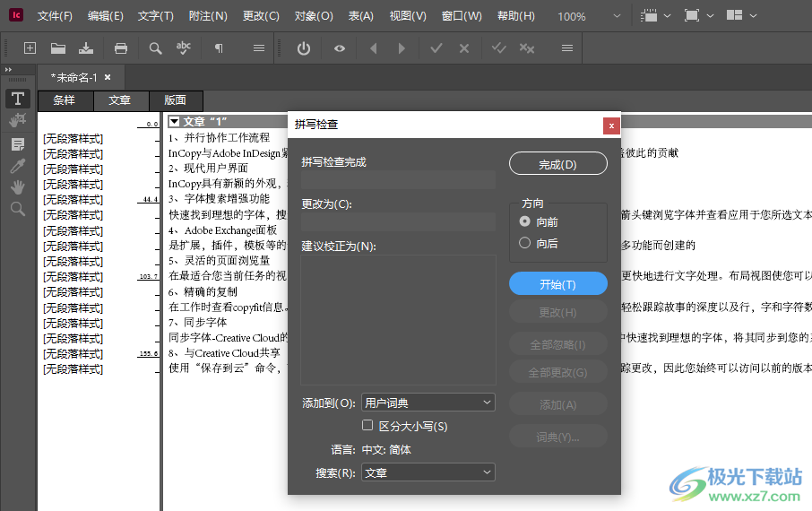
Task: Switch to the 条样 view tab
Action: (x=65, y=100)
